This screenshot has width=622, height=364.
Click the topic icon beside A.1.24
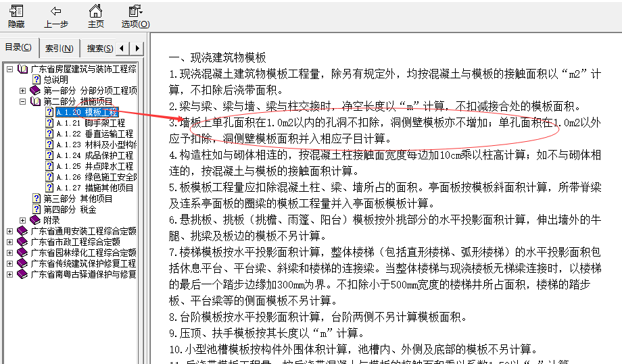49,155
